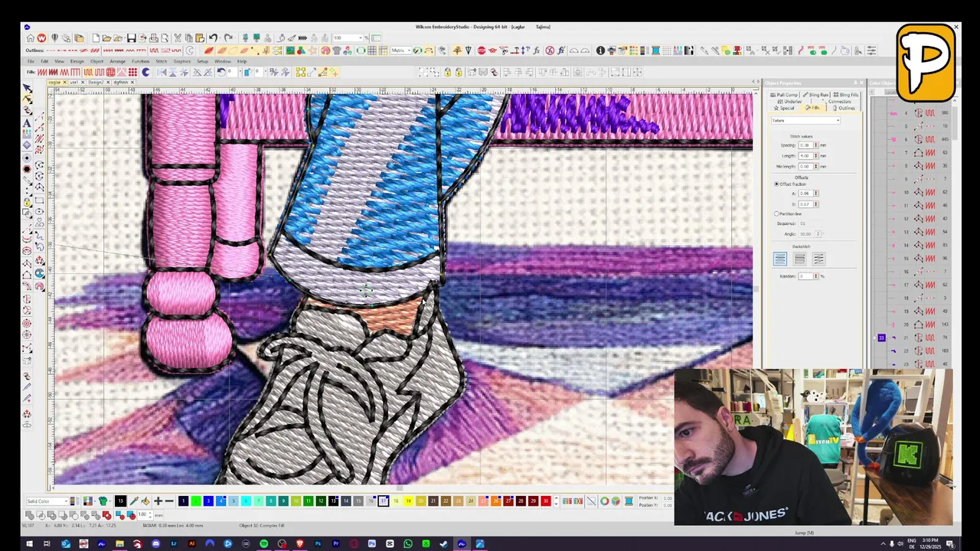Pin the Object Properties panel
The height and width of the screenshot is (551, 980).
tap(855, 83)
